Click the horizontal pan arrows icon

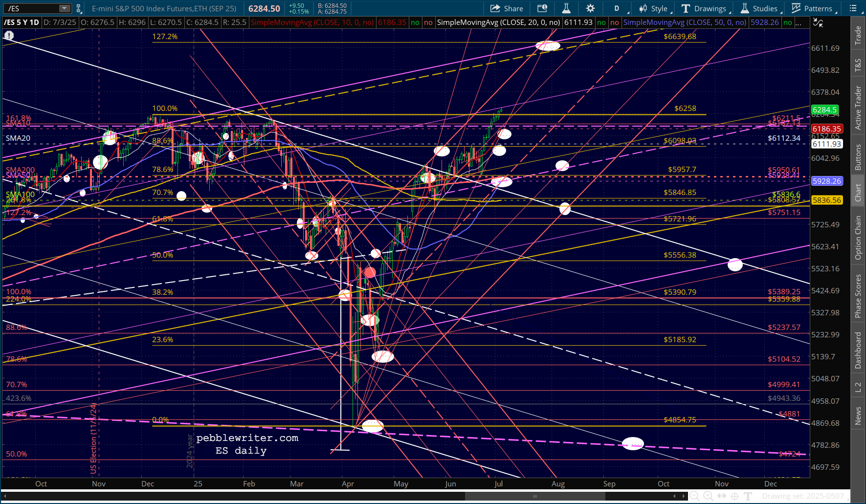pos(721,496)
